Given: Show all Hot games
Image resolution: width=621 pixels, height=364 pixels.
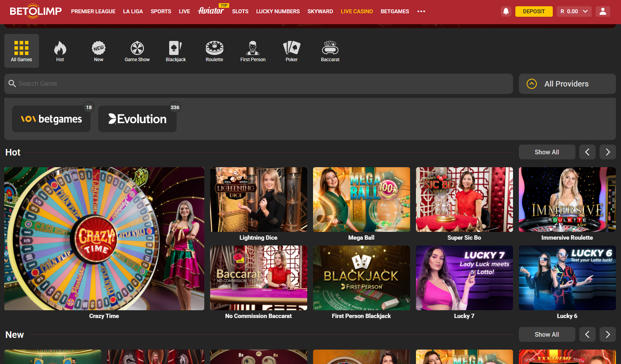Looking at the screenshot, I should (547, 152).
